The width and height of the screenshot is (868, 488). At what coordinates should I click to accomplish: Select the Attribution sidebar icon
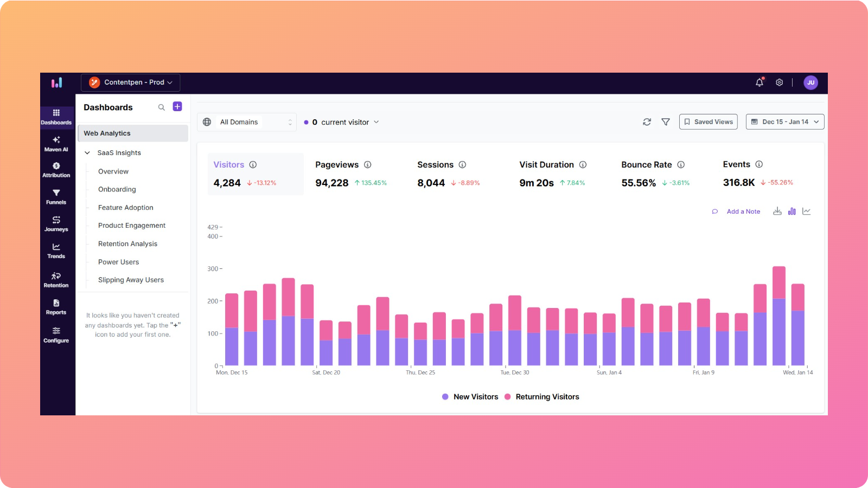56,169
